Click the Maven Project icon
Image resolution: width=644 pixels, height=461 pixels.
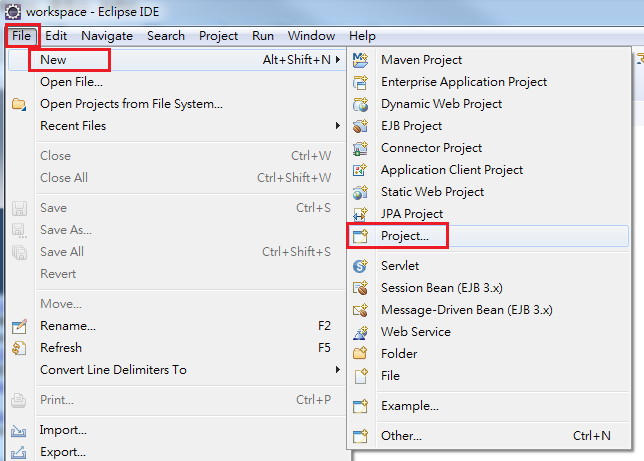(x=361, y=60)
